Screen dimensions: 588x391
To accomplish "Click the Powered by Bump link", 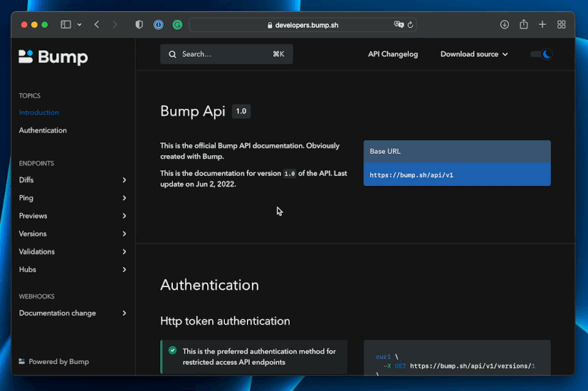I will [x=54, y=362].
